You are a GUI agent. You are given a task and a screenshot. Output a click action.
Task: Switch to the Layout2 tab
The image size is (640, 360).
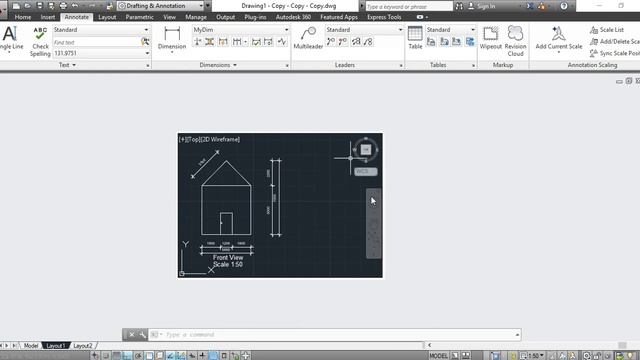(x=83, y=346)
